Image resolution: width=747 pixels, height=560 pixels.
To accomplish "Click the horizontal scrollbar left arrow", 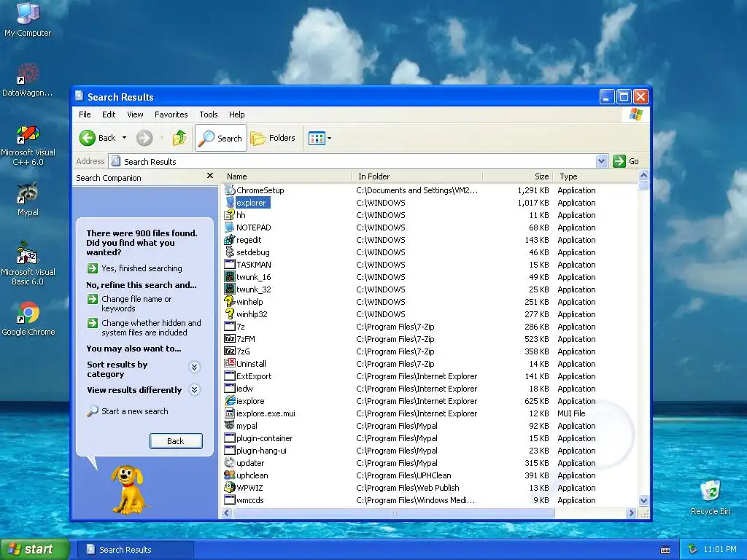I will tap(228, 513).
